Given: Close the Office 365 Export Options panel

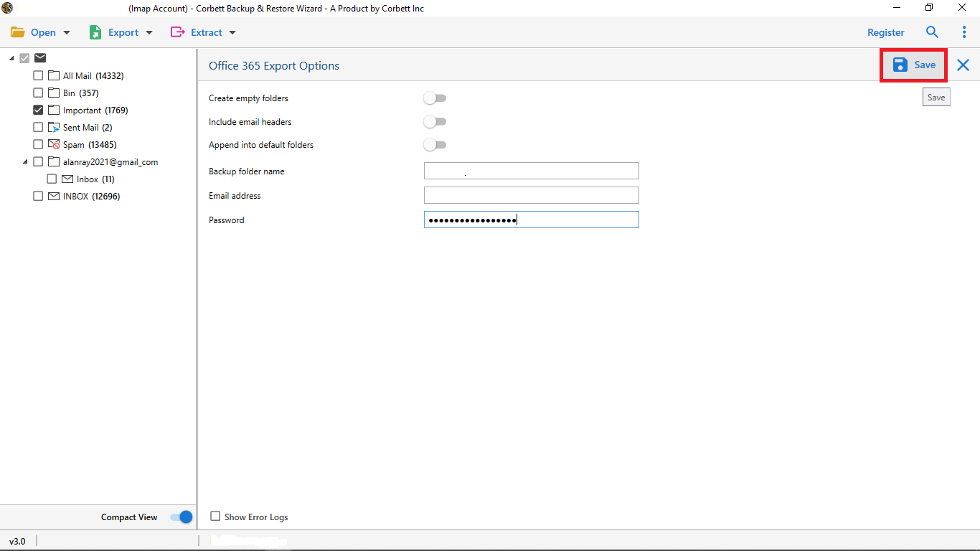Looking at the screenshot, I should (x=963, y=65).
